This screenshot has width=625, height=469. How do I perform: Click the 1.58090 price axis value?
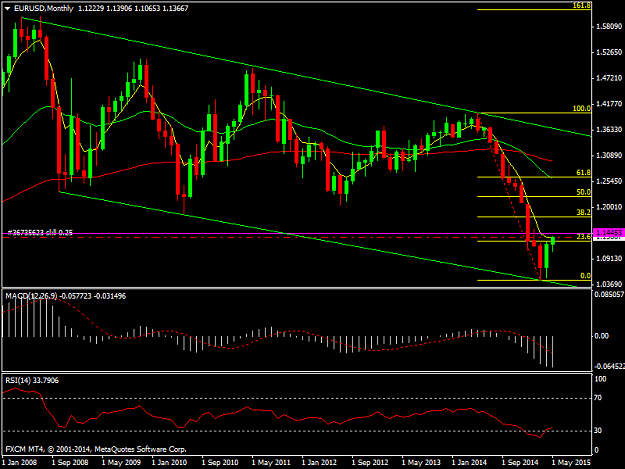point(609,27)
